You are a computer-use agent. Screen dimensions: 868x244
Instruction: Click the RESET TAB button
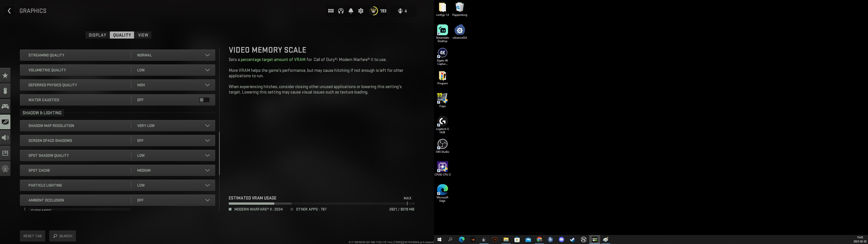pos(32,236)
